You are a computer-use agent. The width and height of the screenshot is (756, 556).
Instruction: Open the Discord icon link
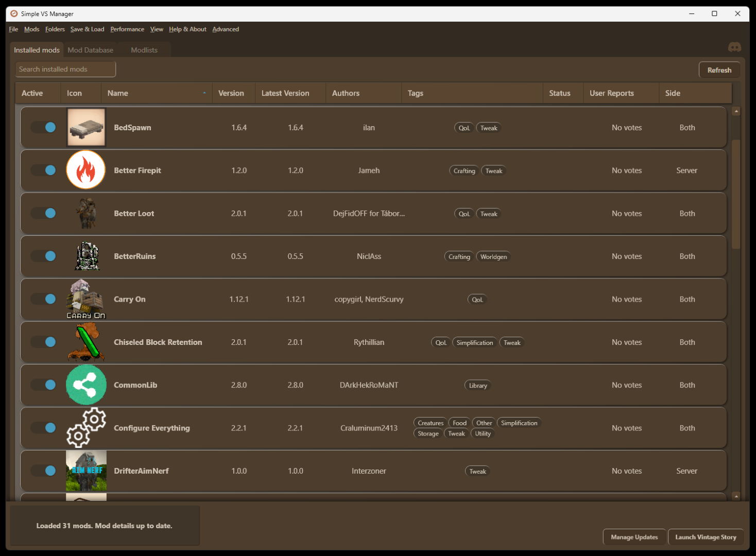click(x=734, y=47)
